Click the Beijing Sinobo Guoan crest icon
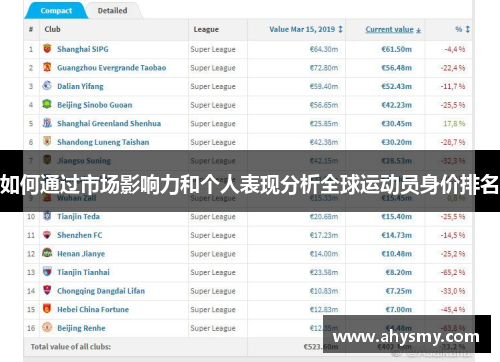This screenshot has height=362, width=500. pyautogui.click(x=47, y=104)
